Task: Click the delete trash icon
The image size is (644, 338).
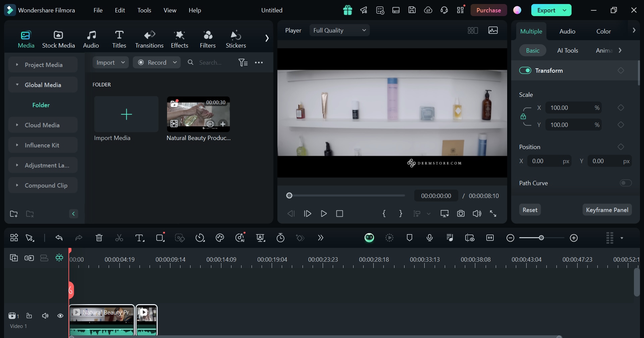Action: point(99,238)
